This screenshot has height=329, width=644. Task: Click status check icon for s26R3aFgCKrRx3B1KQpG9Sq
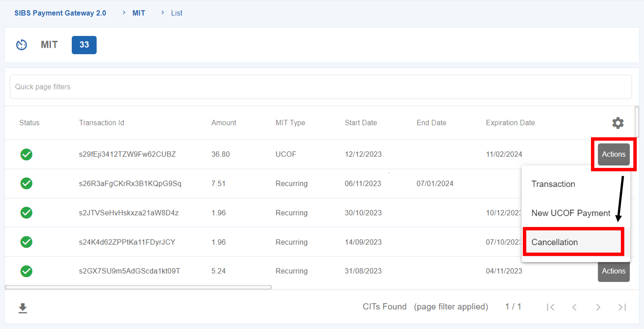26,183
